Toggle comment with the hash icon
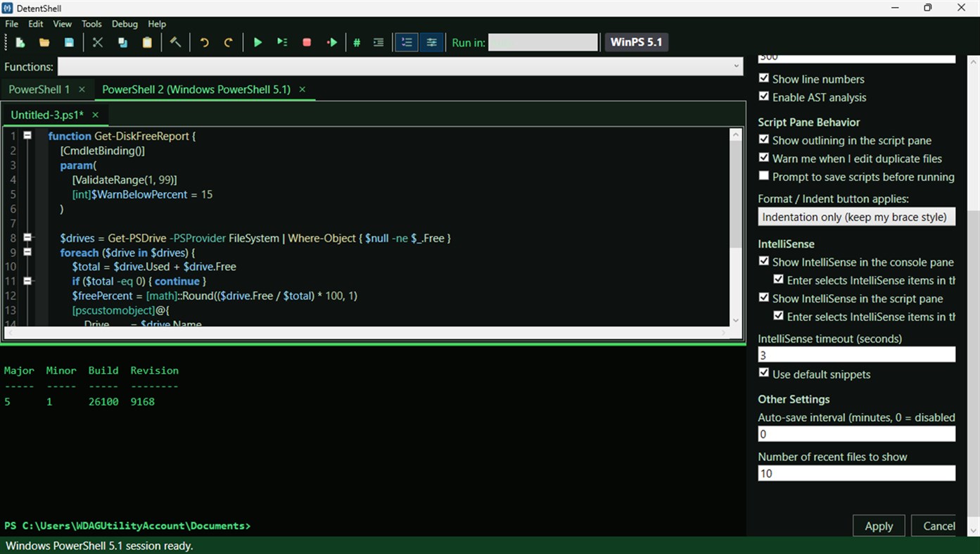Screen dimensions: 980x554 tap(357, 42)
